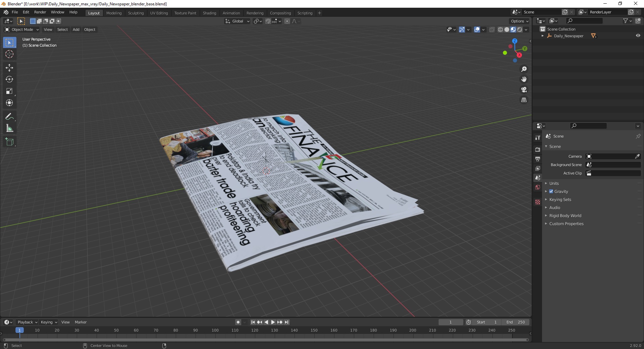
Task: Open the Playback dropdown in timeline
Action: [27, 322]
